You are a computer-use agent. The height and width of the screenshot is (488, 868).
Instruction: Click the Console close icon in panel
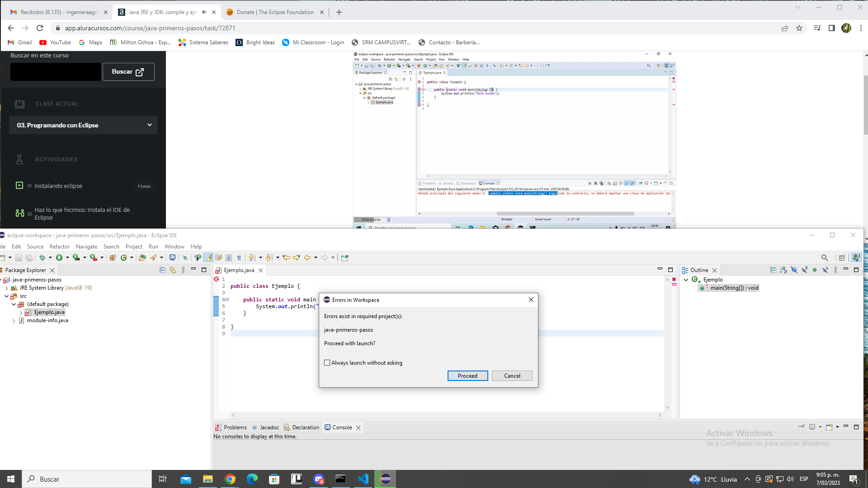(x=359, y=427)
